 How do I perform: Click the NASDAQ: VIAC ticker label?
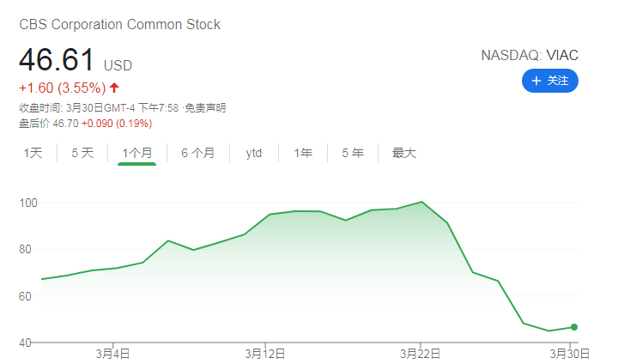530,55
